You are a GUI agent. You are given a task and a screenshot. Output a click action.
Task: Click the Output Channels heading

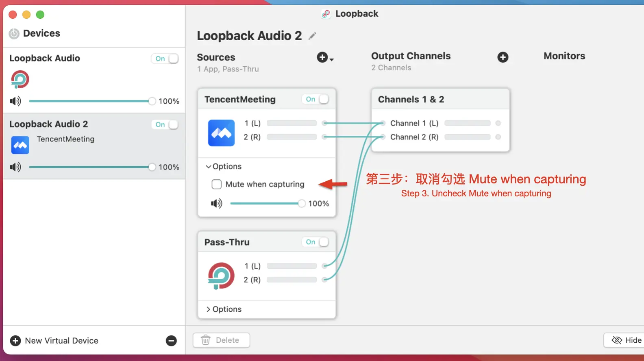411,56
